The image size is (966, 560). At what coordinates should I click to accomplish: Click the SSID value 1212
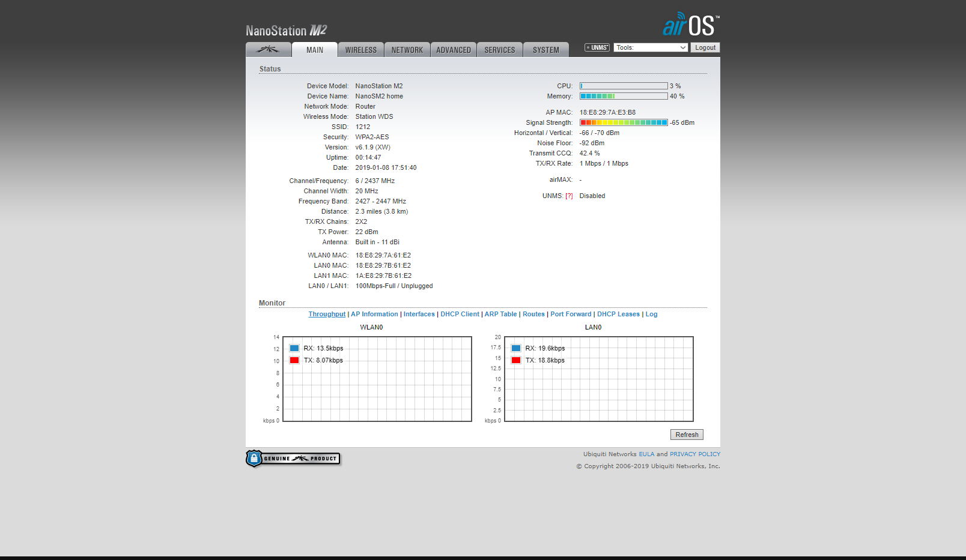[x=363, y=127]
